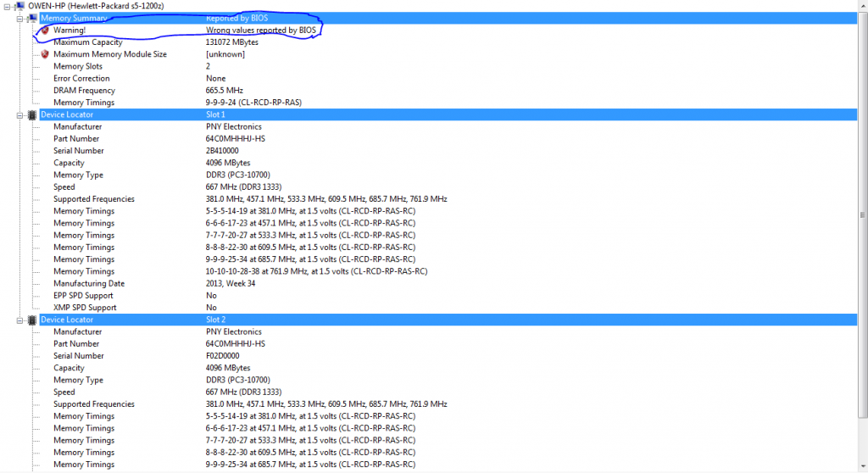Select the Manufacturing Date row
Screen dimensions: 868x473
point(89,283)
